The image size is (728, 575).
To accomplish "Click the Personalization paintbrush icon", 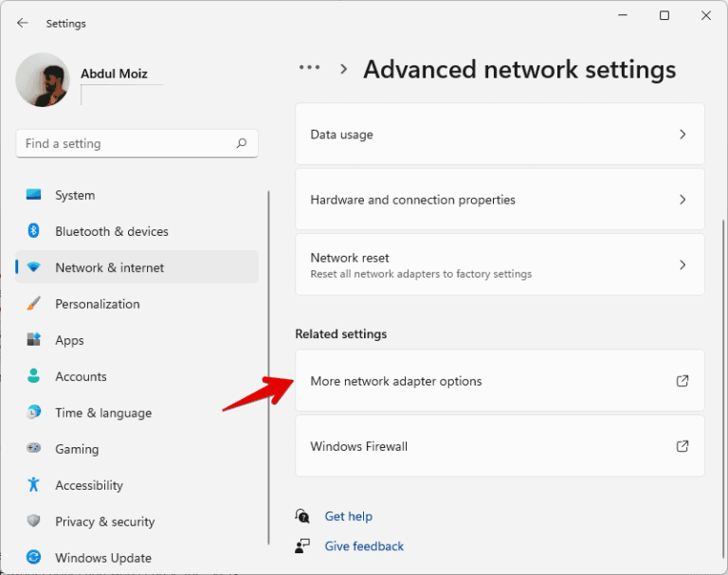I will click(x=34, y=304).
